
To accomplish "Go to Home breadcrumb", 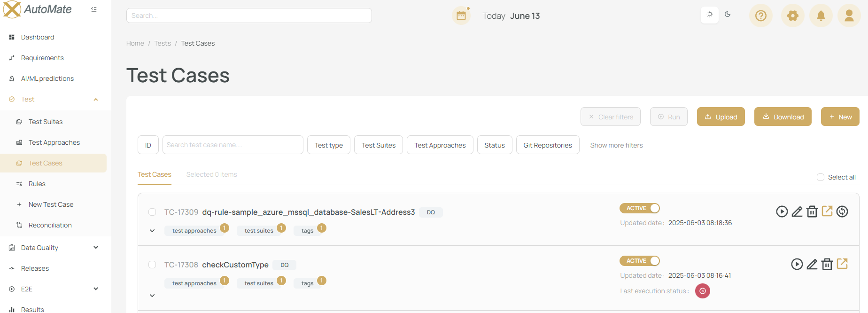I will (135, 43).
